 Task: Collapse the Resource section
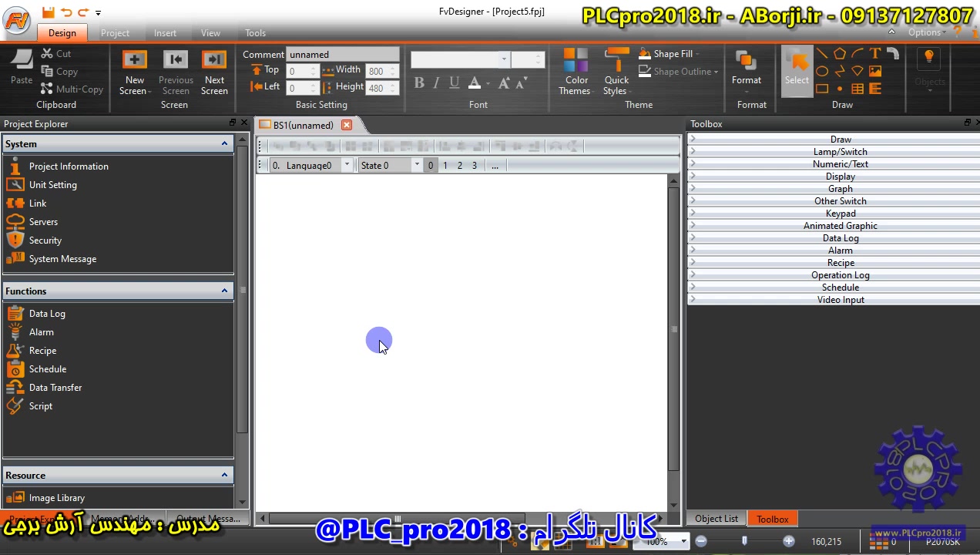[224, 475]
